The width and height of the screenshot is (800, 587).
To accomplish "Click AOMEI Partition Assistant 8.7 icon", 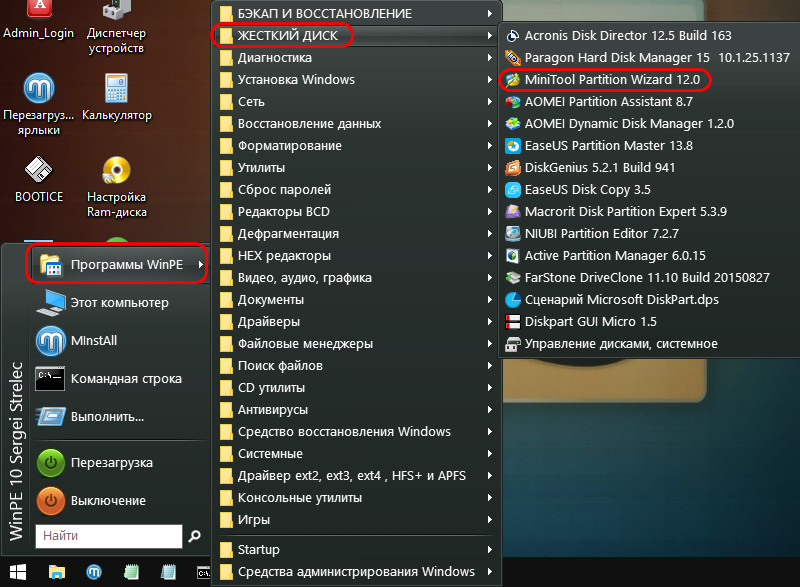I will (512, 101).
